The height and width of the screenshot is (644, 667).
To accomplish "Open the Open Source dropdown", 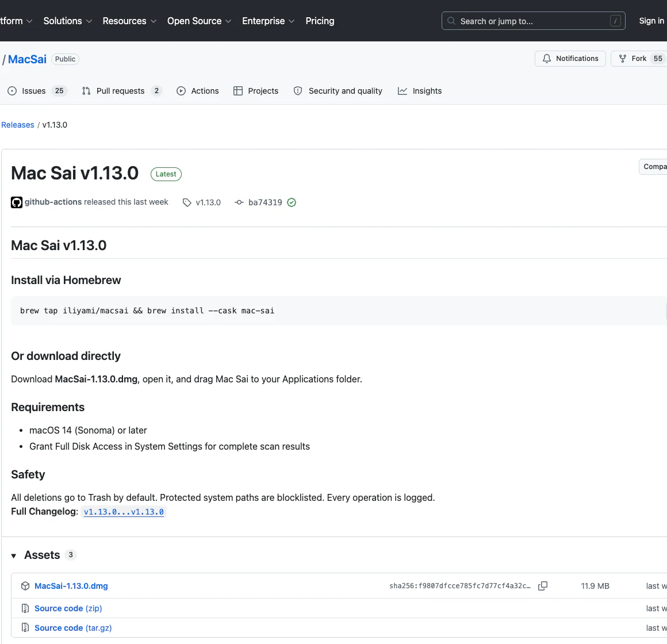I will (199, 21).
